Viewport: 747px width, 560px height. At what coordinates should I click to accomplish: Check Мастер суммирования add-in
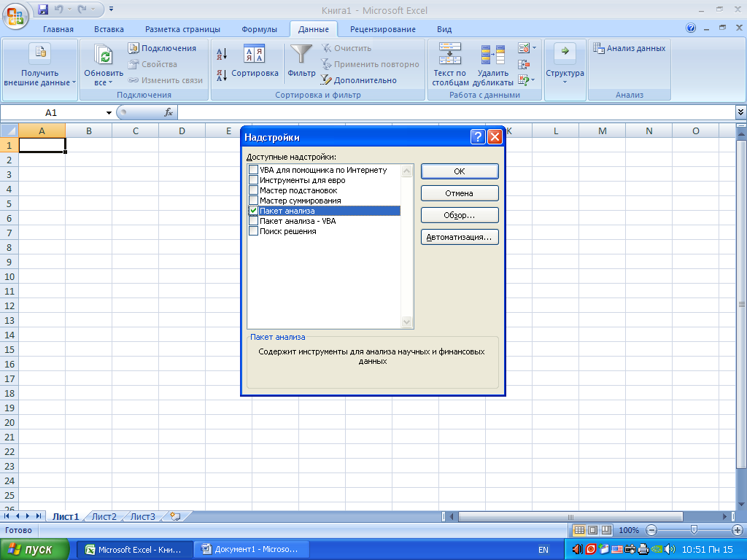coord(253,201)
